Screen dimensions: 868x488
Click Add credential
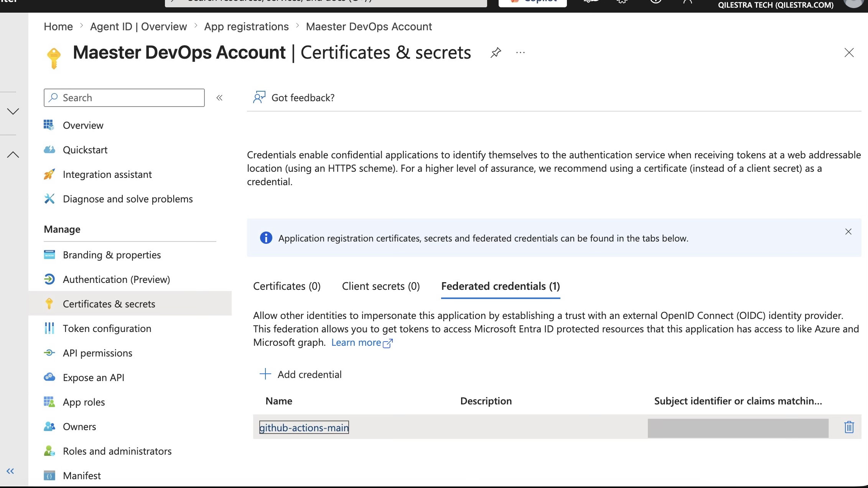(x=300, y=374)
